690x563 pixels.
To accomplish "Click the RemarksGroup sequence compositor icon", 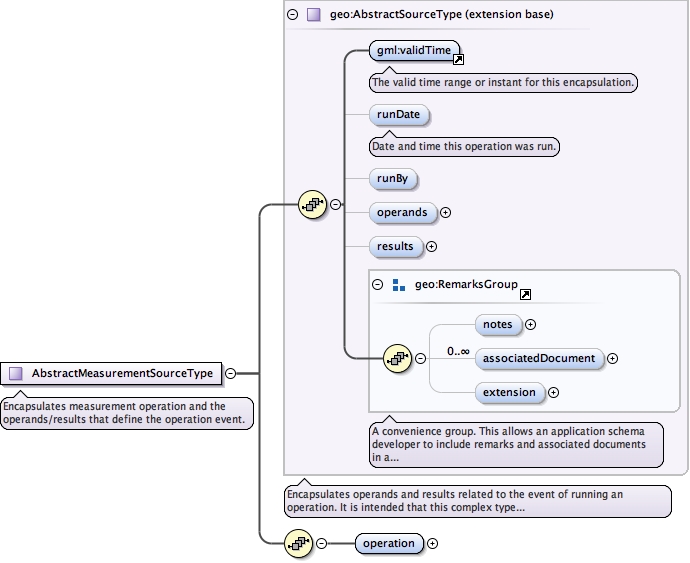I will 399,357.
